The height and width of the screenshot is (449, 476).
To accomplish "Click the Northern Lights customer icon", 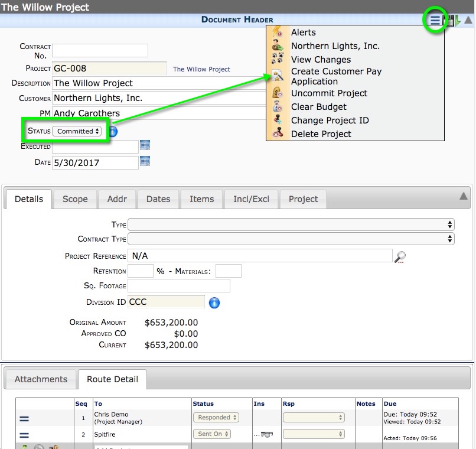I will point(277,45).
